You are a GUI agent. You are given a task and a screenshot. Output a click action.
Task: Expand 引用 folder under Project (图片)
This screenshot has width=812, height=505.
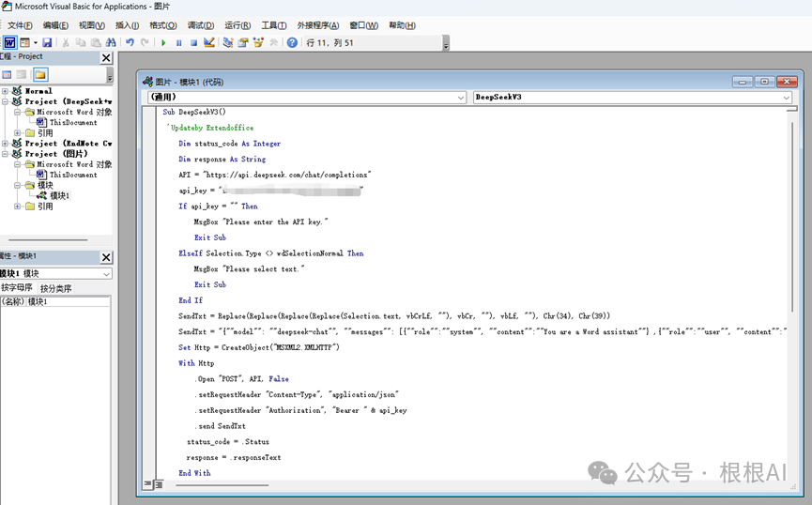(x=18, y=207)
